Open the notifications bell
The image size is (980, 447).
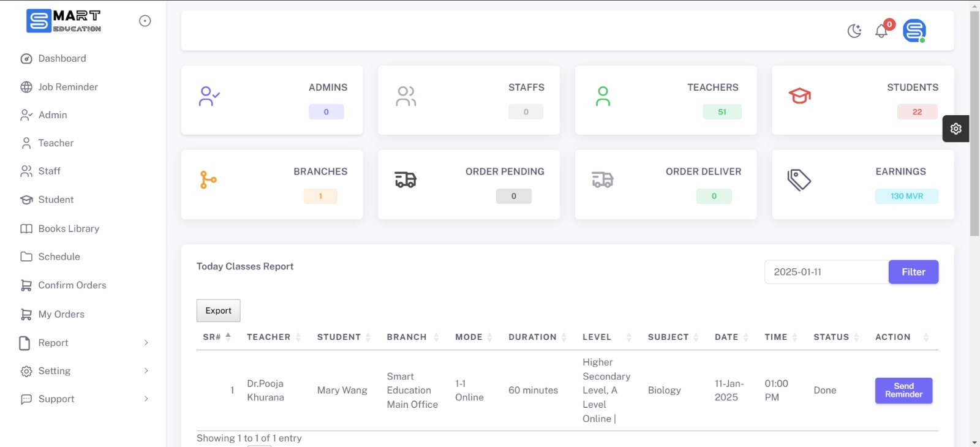coord(881,31)
